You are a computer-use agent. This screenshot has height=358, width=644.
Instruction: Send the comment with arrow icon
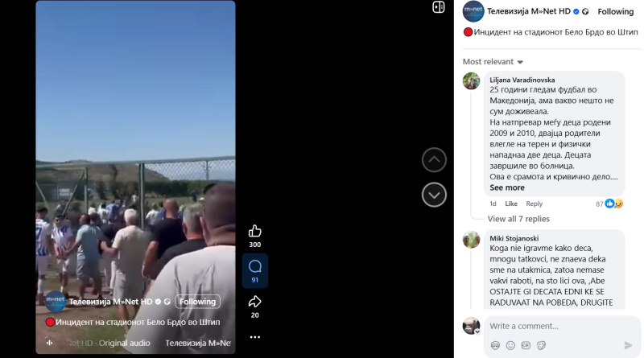628,345
